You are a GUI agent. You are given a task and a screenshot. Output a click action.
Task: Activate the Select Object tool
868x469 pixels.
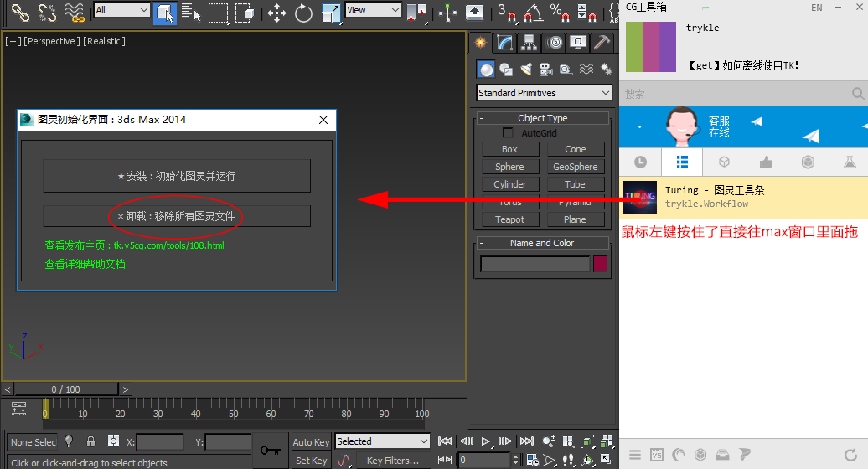(x=164, y=13)
